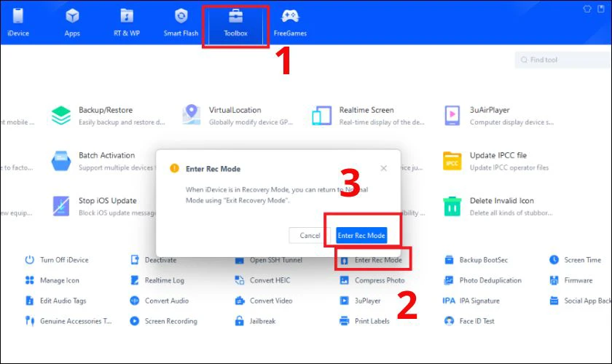Viewport: 612px width, 364px height.
Task: Click the "Realtime Screen" title text
Action: pos(366,110)
